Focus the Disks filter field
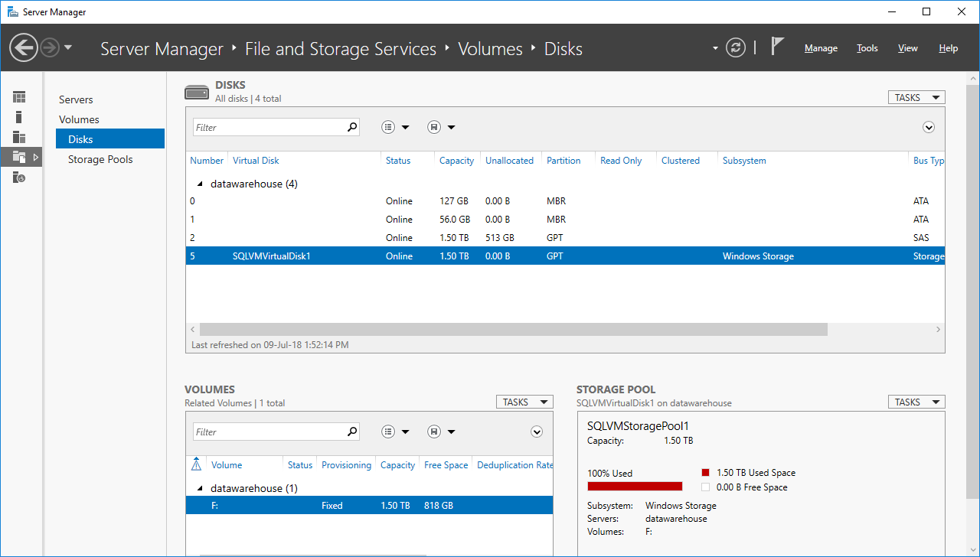Viewport: 980px width, 557px height. (x=268, y=127)
